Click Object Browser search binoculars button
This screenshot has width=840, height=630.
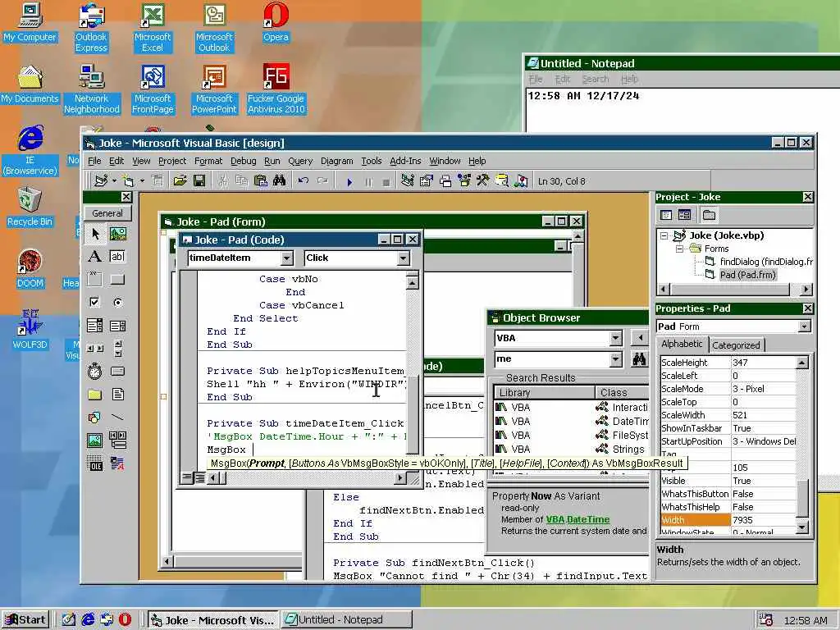(639, 359)
